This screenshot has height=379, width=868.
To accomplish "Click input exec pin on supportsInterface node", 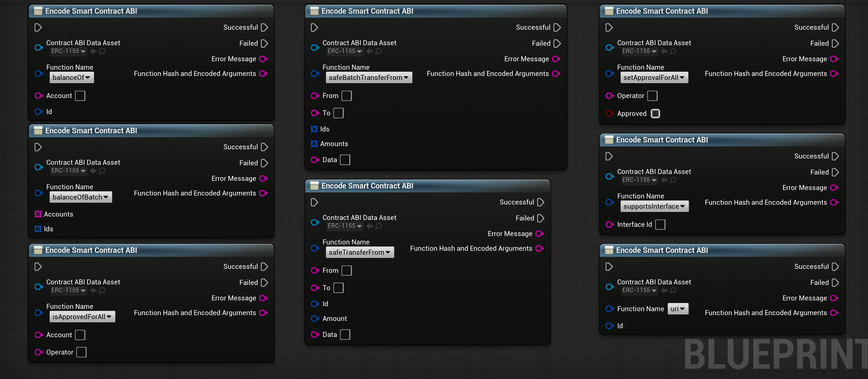I will tap(609, 156).
